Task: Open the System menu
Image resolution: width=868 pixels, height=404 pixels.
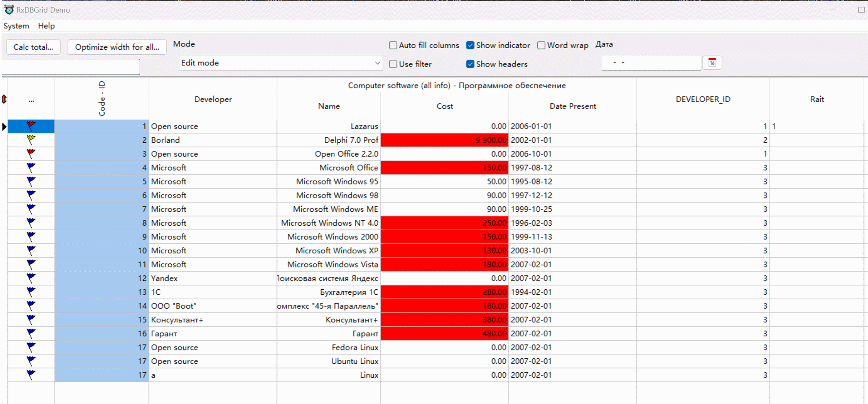Action: pyautogui.click(x=16, y=26)
